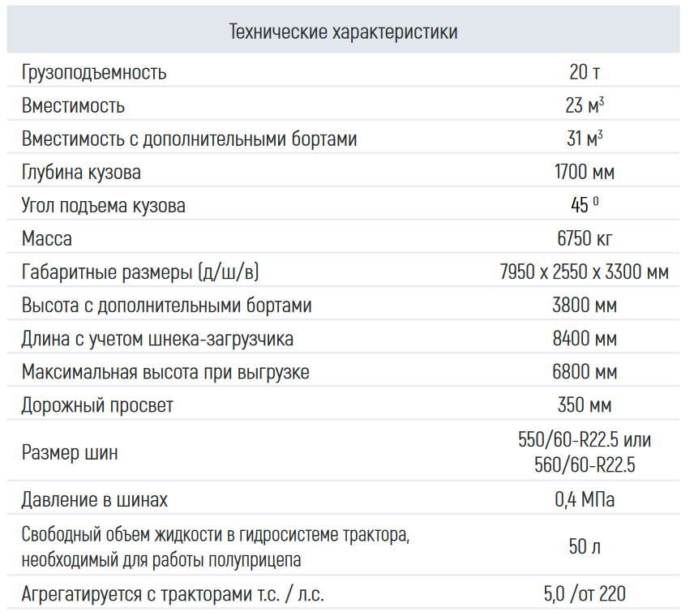Click "Габаритные размеры (д/ш/в)" label
Image resolution: width=694 pixels, height=616 pixels.
[x=140, y=272]
